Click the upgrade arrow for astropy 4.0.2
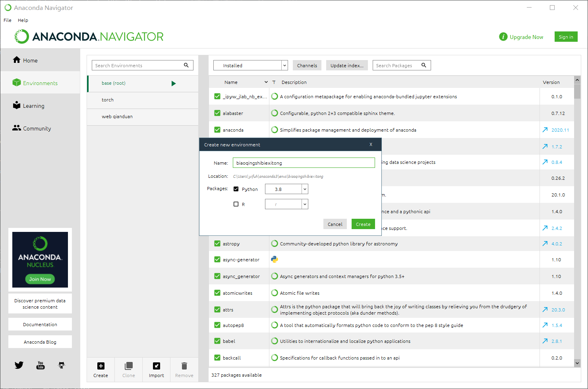Viewport: 588px width, 389px height. coord(545,243)
